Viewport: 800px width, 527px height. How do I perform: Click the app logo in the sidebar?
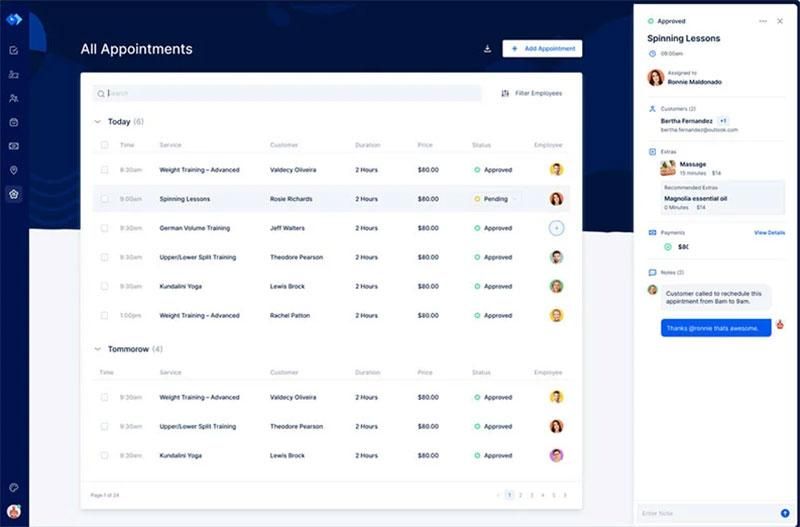pos(14,19)
